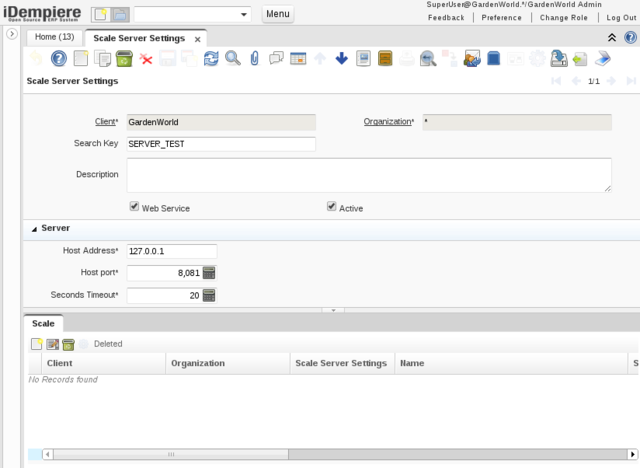The height and width of the screenshot is (468, 640).
Task: Click the Log Out link
Action: pyautogui.click(x=620, y=18)
